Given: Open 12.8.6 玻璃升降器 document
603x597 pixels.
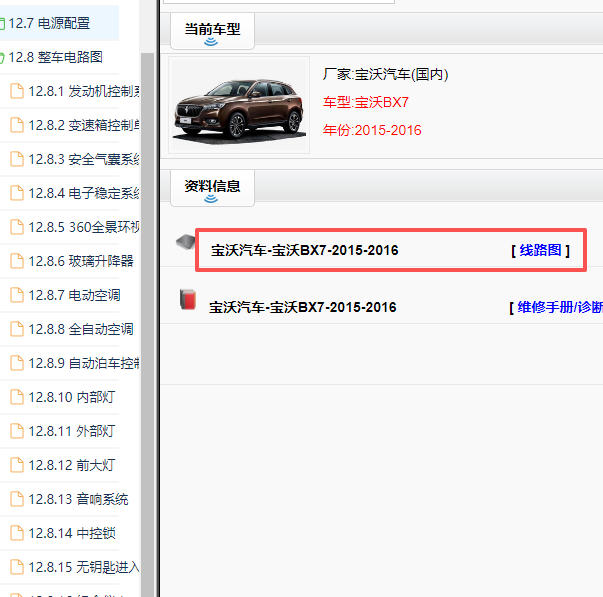Looking at the screenshot, I should 81,261.
